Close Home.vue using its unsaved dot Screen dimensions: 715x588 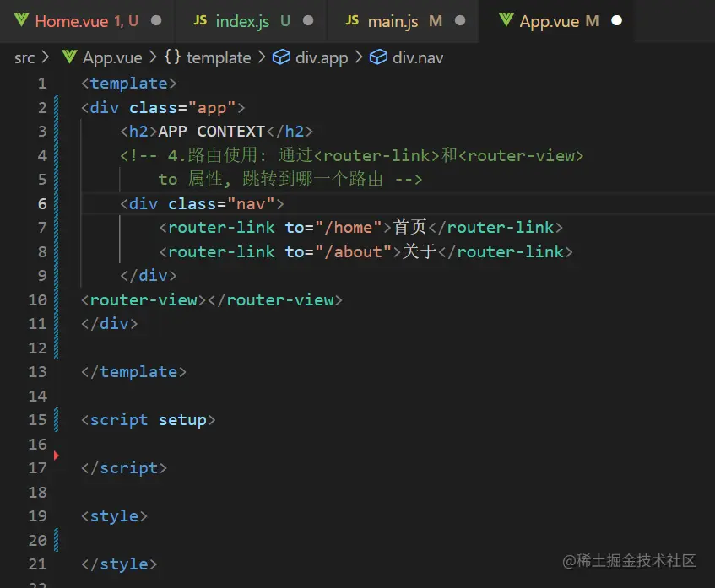(x=156, y=20)
